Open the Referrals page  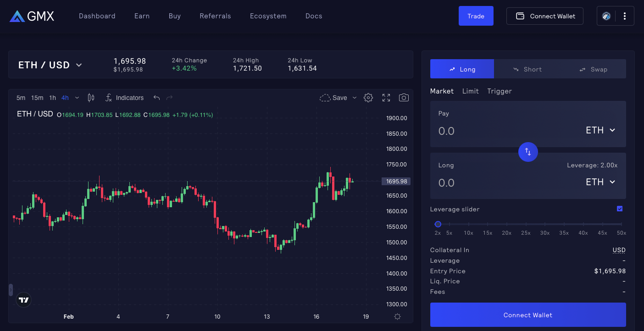click(215, 16)
